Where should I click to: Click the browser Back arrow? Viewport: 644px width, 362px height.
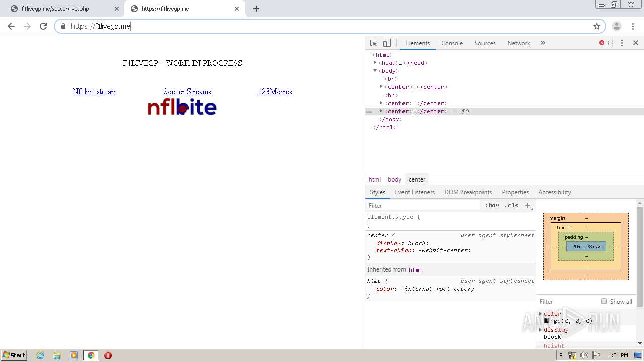click(11, 26)
